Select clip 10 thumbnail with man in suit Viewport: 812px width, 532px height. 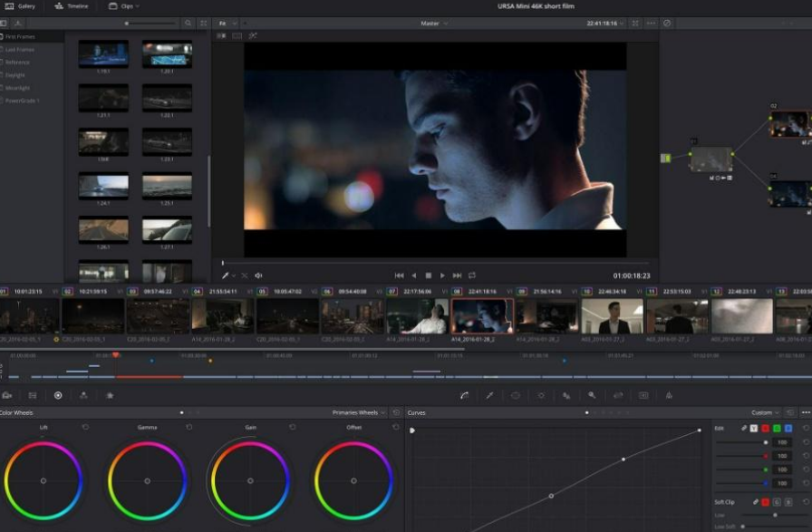point(612,316)
